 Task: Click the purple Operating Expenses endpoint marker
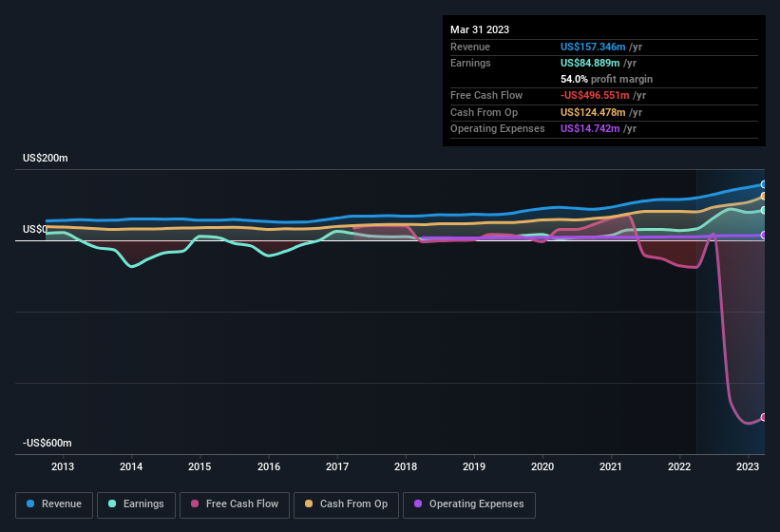(x=764, y=236)
